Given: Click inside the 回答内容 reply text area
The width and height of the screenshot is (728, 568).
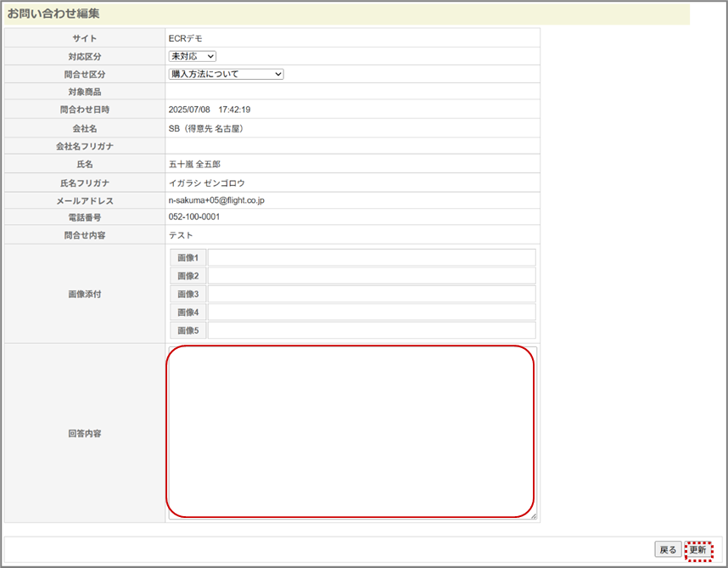Looking at the screenshot, I should point(350,430).
